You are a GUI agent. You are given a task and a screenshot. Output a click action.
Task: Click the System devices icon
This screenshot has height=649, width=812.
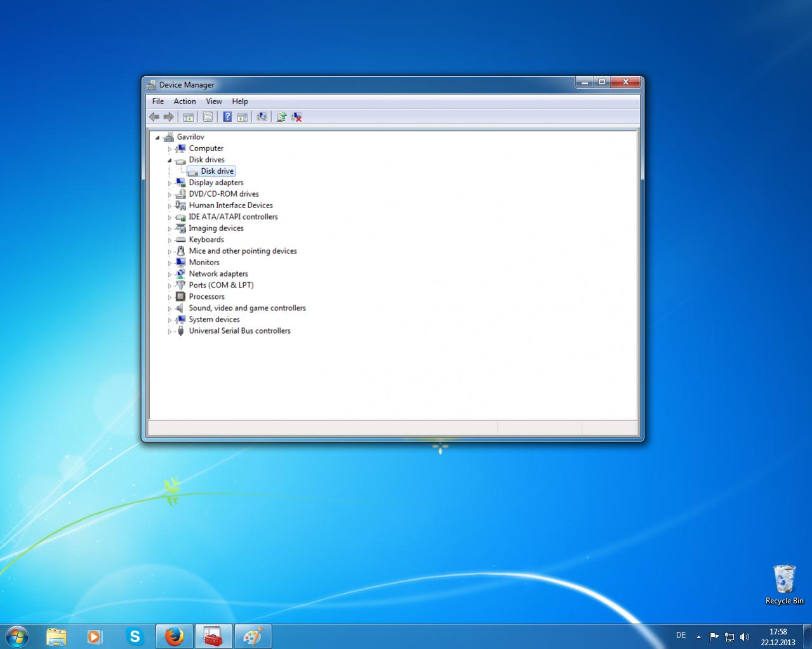click(180, 320)
